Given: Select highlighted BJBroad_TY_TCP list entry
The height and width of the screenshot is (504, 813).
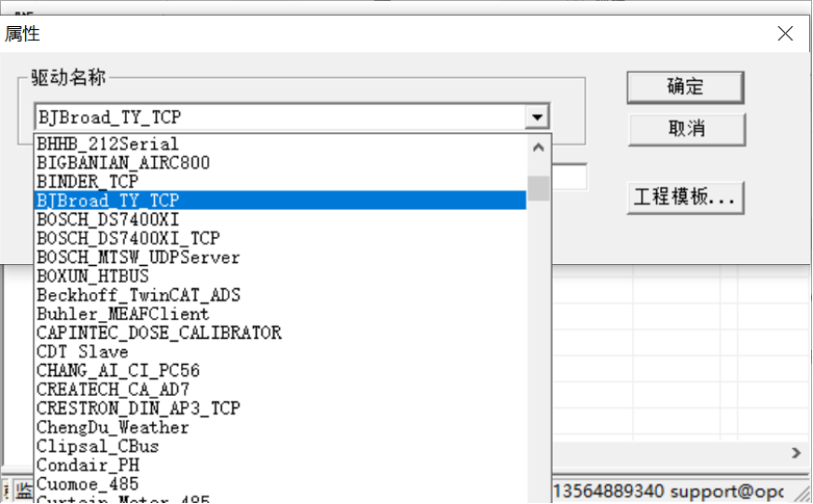Looking at the screenshot, I should click(x=280, y=200).
